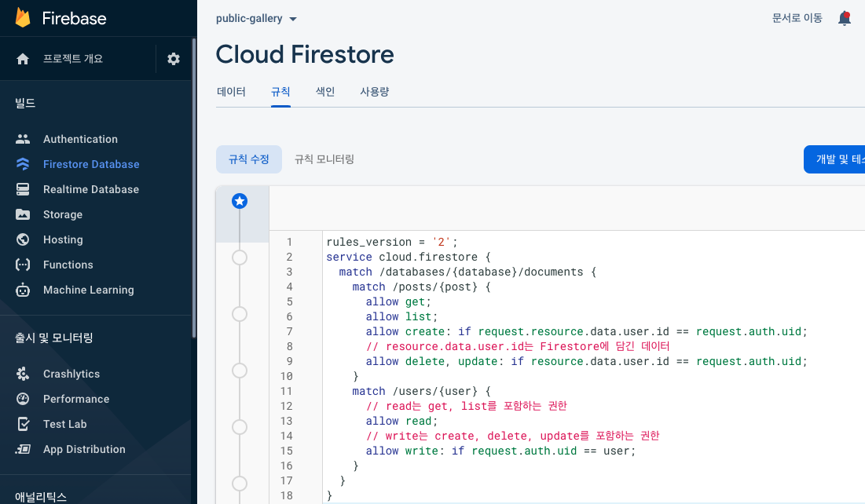Click the Crashlytics icon

pyautogui.click(x=23, y=374)
